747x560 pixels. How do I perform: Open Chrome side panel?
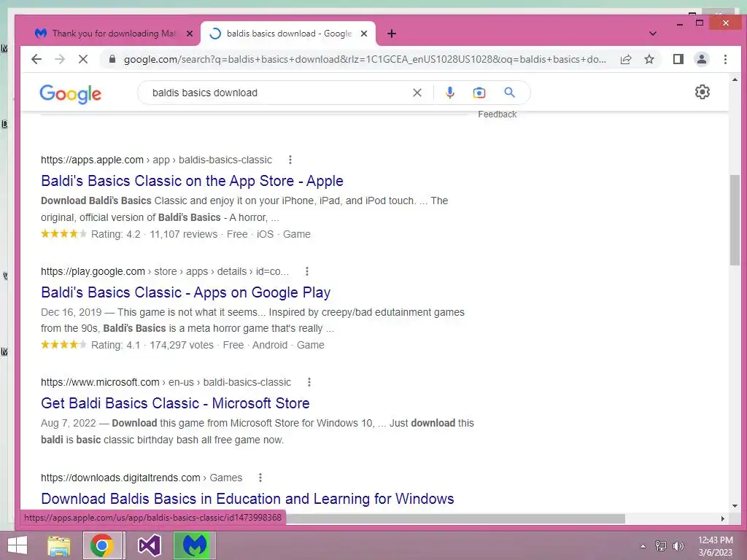coord(678,59)
